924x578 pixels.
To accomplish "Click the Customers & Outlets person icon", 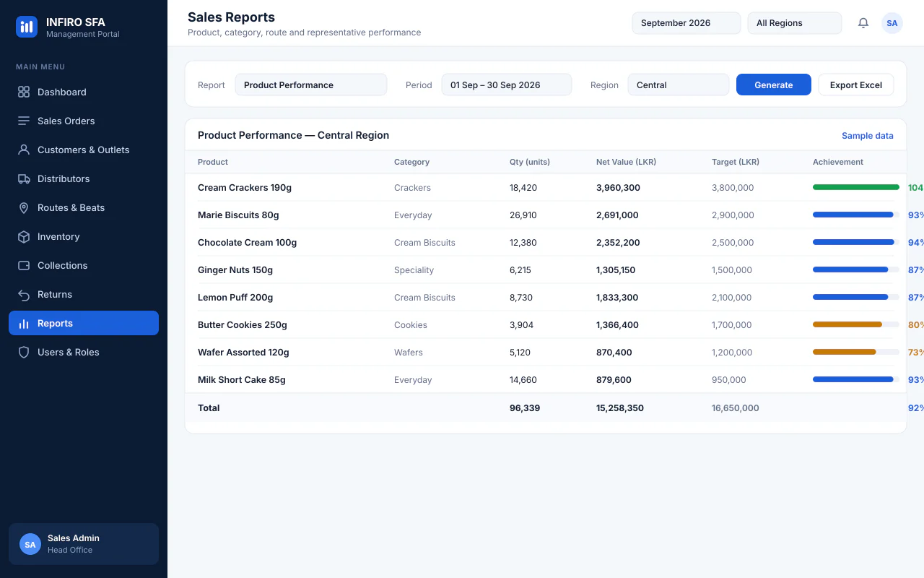I will point(24,150).
